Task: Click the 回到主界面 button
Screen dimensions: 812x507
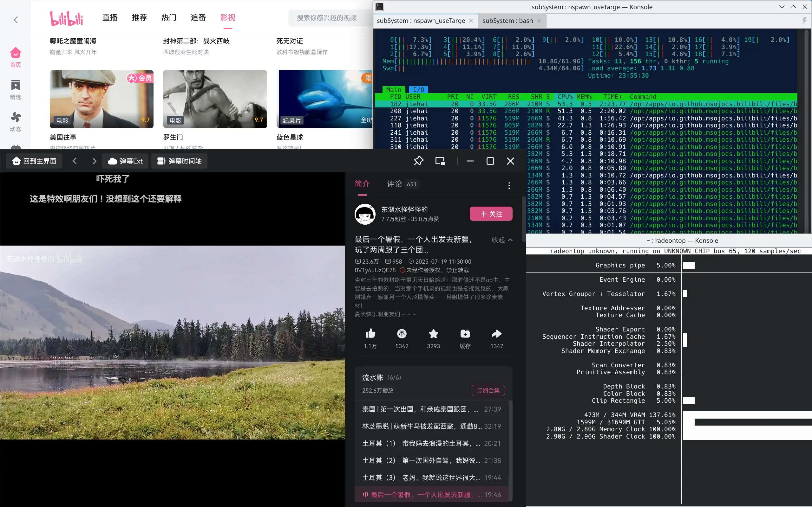Action: point(34,161)
